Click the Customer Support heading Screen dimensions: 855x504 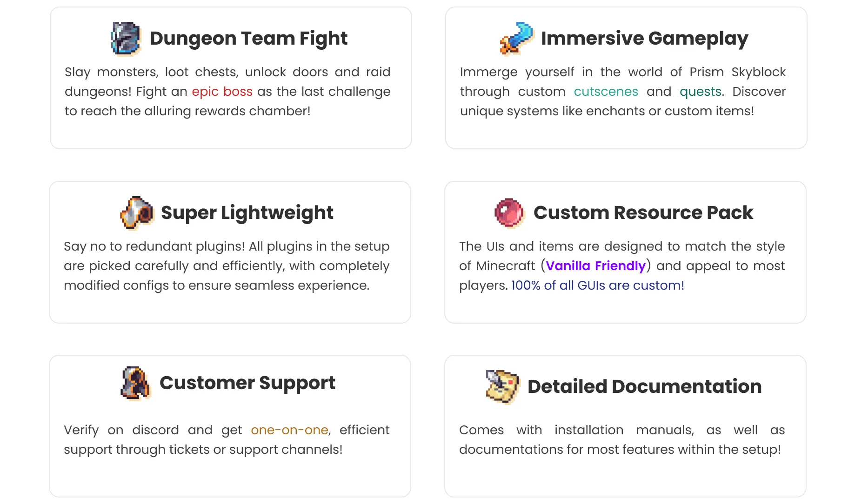[x=247, y=383]
